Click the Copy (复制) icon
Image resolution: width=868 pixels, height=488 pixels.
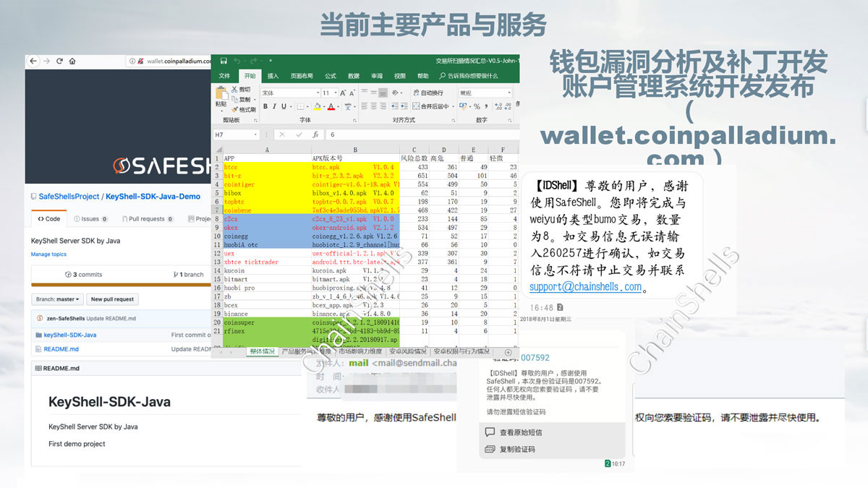click(234, 100)
